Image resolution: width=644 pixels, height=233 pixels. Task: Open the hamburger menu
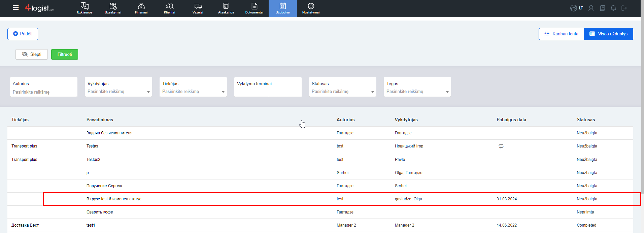pos(16,8)
